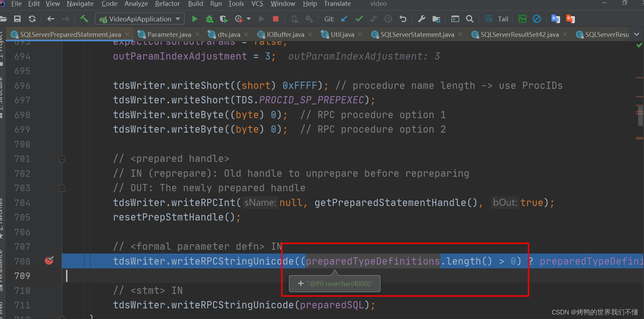
Task: Close the SQLServerPreparedStatement.java tab
Action: point(127,34)
